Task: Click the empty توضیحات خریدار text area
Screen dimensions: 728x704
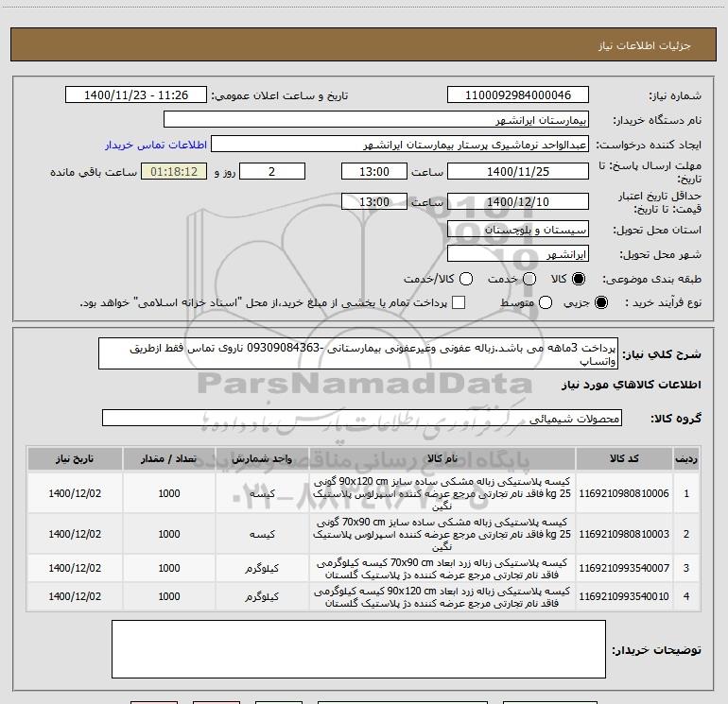Action: point(358,649)
